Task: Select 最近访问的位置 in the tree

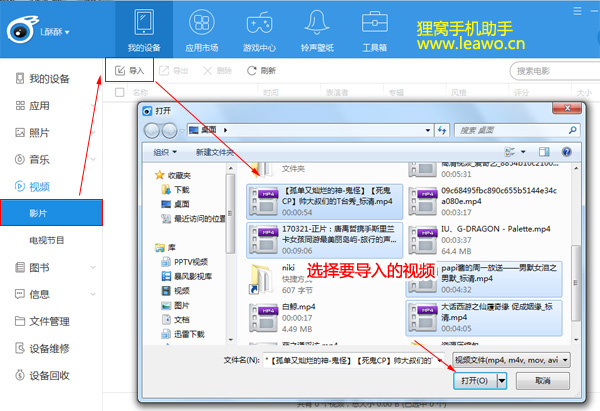Action: [x=193, y=219]
